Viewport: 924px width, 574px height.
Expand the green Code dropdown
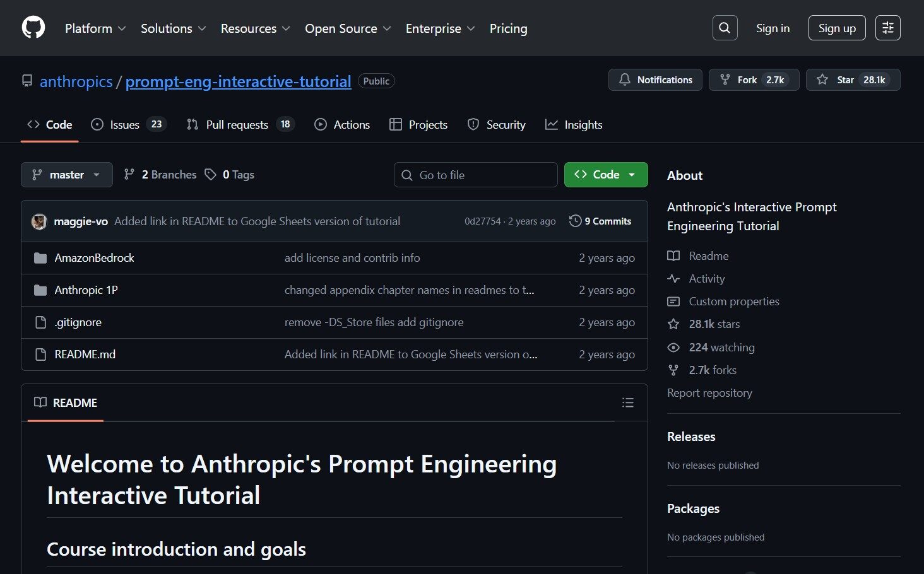(605, 175)
